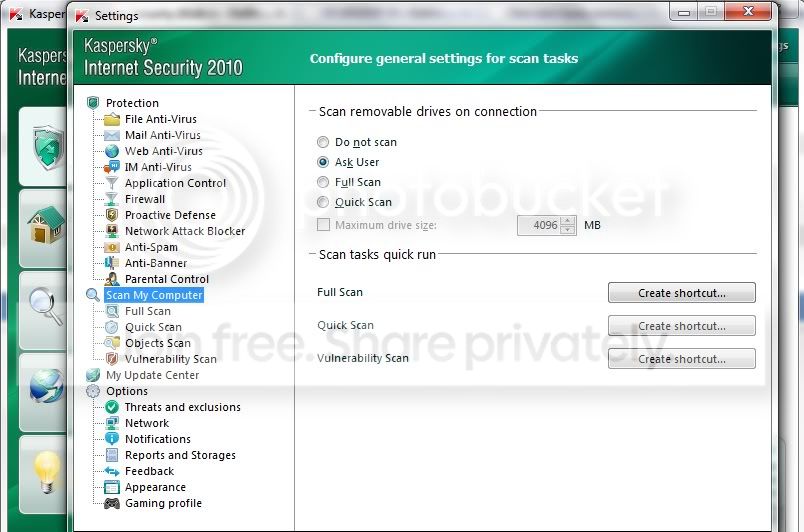Screen dimensions: 804x532
Task: Click the Application Control funnel icon
Action: click(x=112, y=183)
